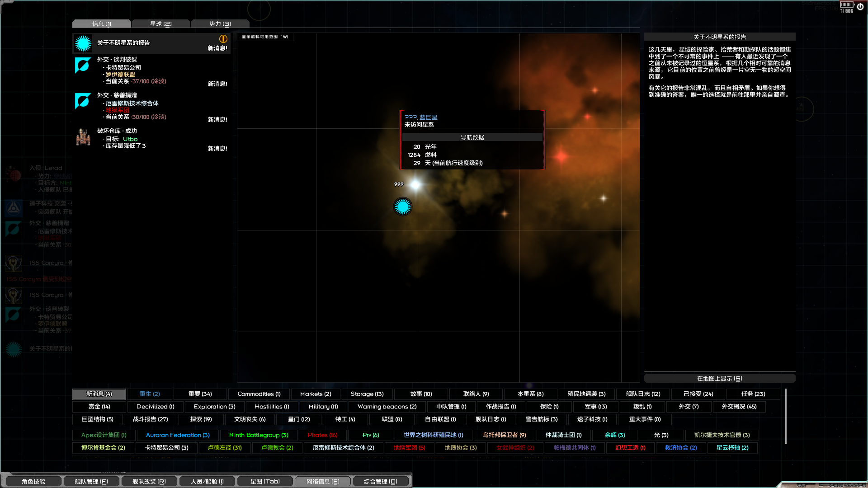Toggle the Exploration (3) filter tag
The image size is (868, 488).
214,407
